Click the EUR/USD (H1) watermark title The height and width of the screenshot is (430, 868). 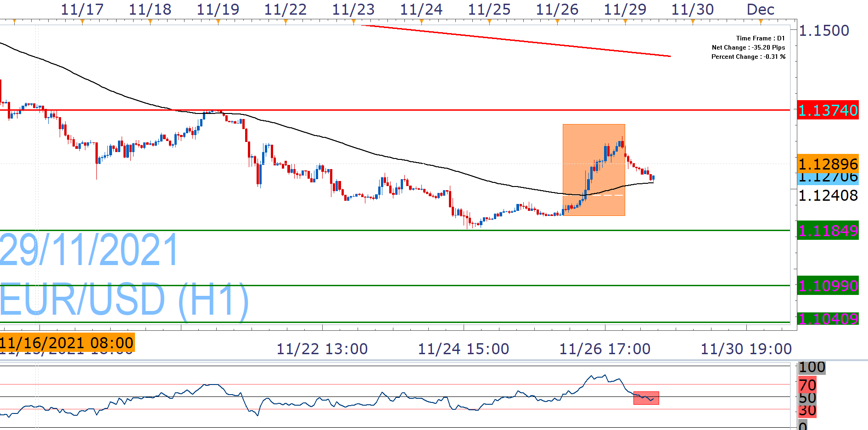124,300
